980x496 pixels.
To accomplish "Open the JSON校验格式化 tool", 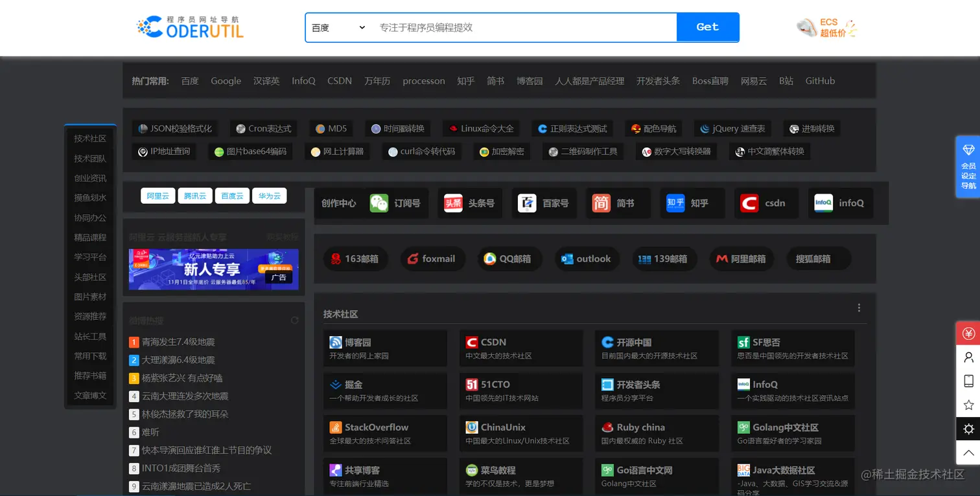I will tap(175, 128).
